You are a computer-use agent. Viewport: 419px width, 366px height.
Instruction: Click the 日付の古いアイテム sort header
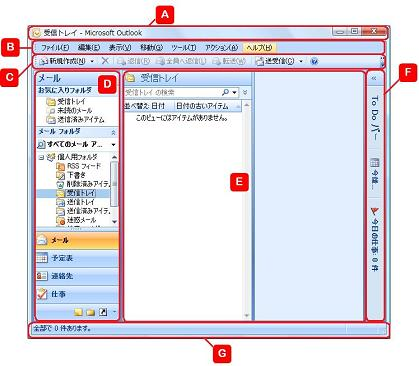tap(207, 106)
